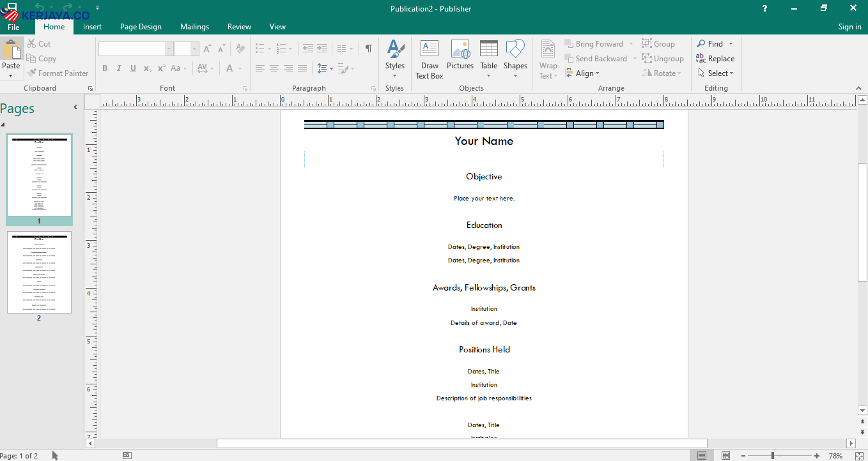The image size is (868, 461).
Task: Click the Replace command
Action: click(x=715, y=58)
